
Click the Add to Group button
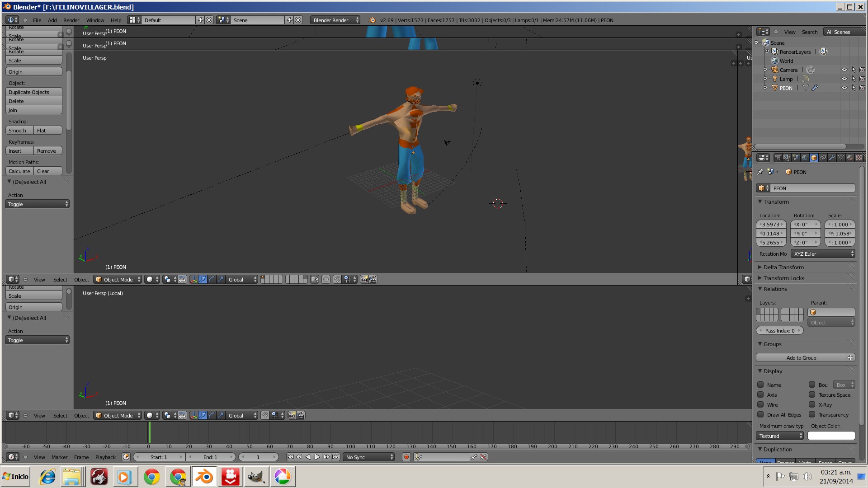pos(801,357)
